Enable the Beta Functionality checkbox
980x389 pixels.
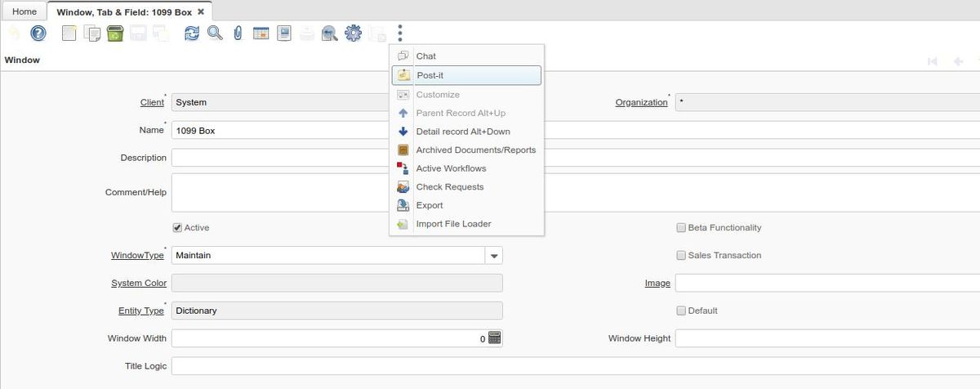(x=681, y=228)
